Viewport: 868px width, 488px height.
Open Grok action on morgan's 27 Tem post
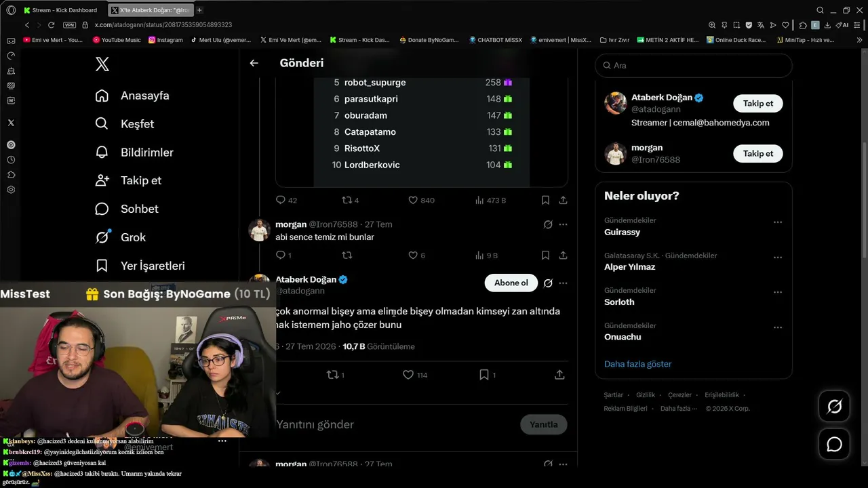pos(548,224)
